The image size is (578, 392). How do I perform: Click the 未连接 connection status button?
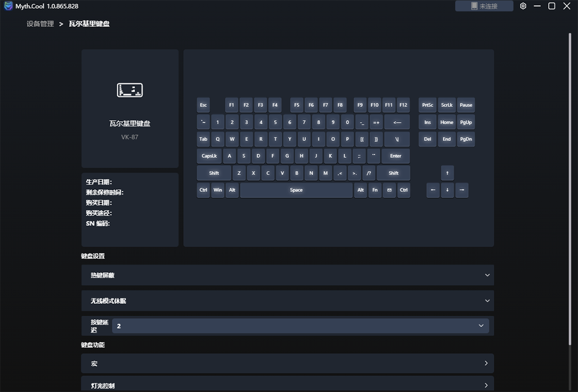(484, 6)
